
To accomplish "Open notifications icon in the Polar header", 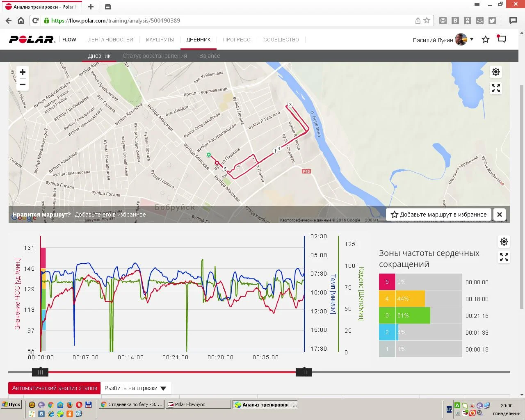I will click(501, 39).
